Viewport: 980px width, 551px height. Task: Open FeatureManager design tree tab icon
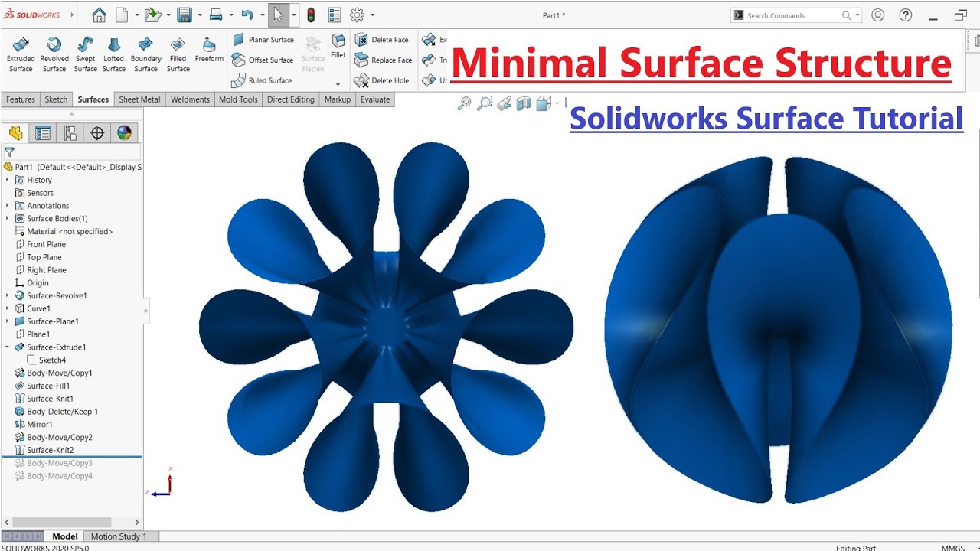point(15,133)
